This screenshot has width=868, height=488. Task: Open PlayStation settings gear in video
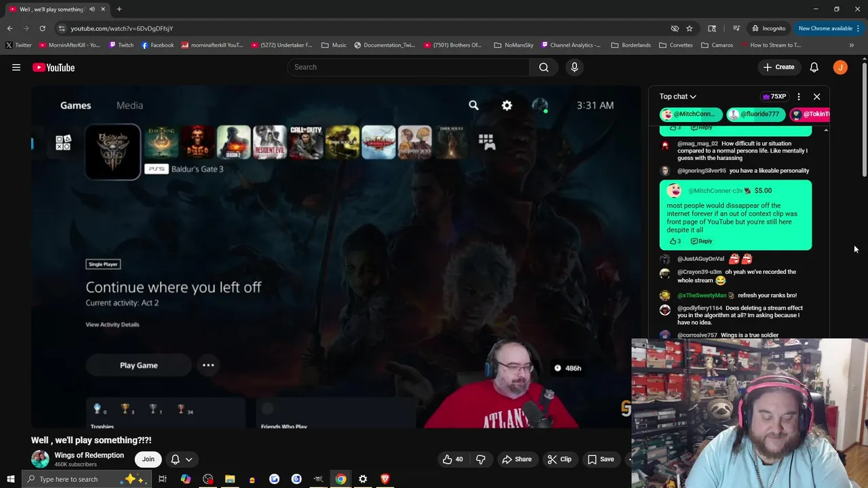pyautogui.click(x=507, y=105)
